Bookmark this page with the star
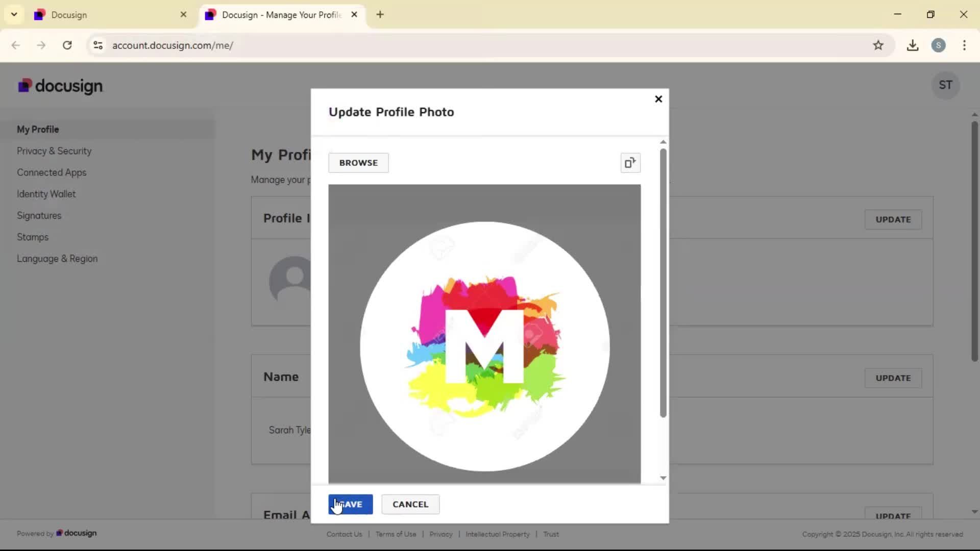Image resolution: width=980 pixels, height=551 pixels. point(878,45)
